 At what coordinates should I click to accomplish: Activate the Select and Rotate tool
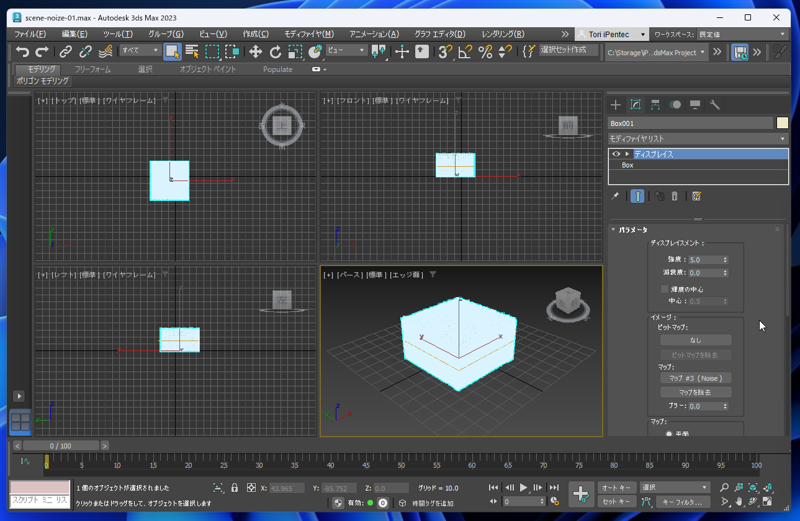click(276, 52)
